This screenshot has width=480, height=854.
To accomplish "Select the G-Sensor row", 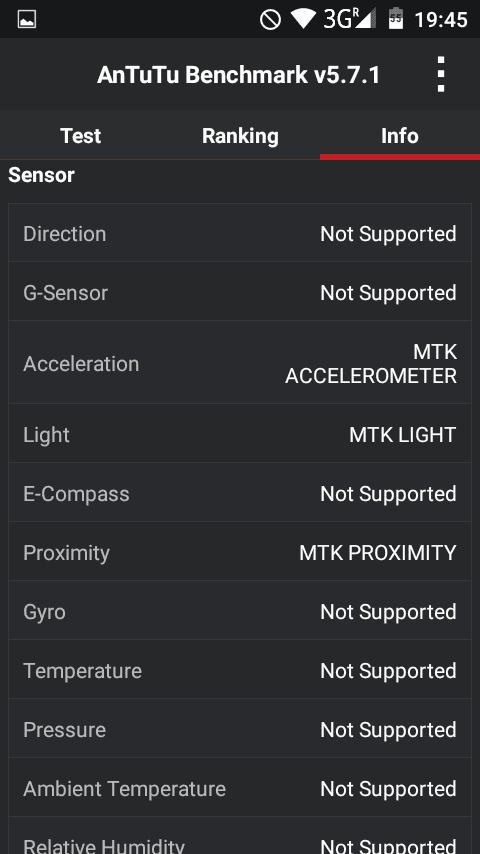I will [x=240, y=292].
